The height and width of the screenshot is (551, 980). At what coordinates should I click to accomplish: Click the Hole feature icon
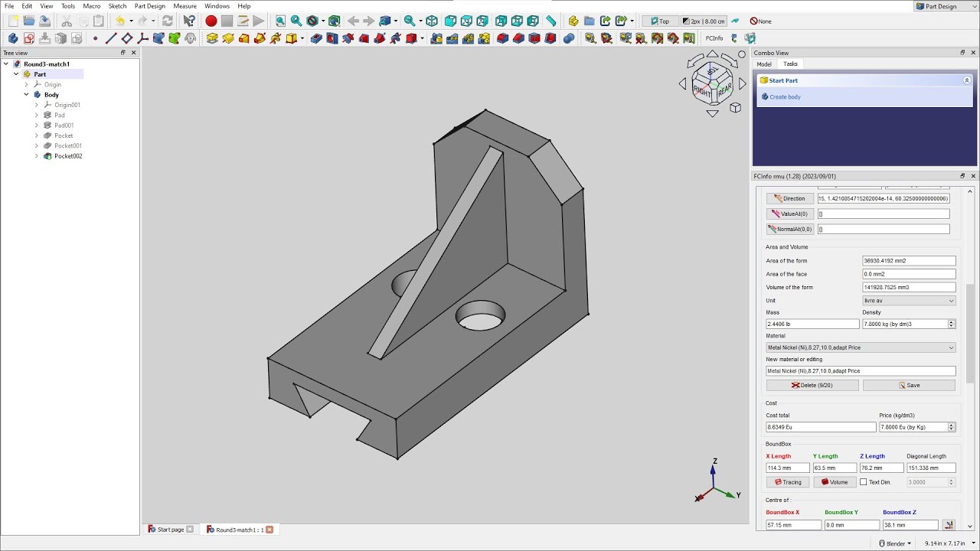pos(332,38)
